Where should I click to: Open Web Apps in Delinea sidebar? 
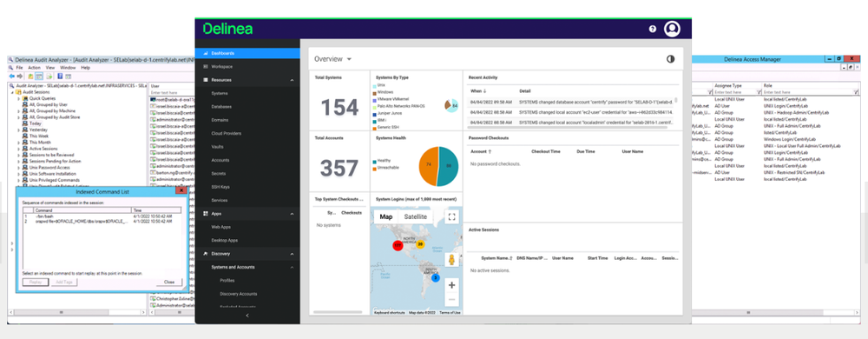[x=220, y=227]
